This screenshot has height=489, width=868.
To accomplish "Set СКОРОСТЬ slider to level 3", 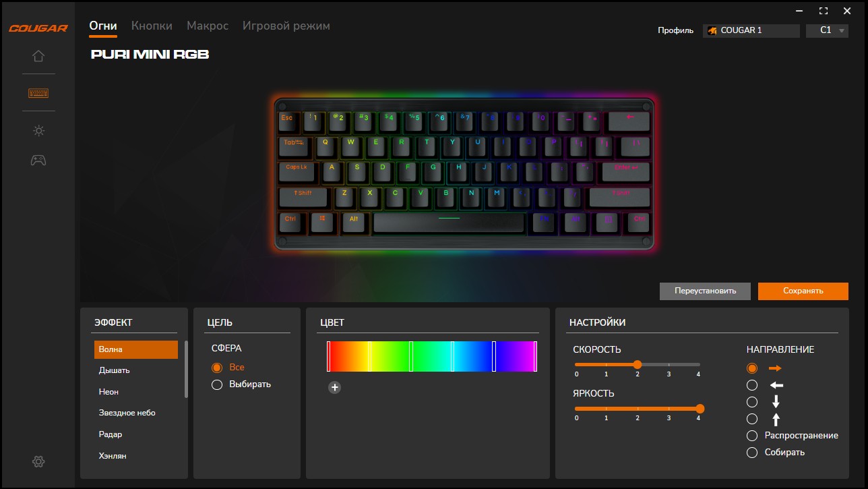I will (x=669, y=364).
